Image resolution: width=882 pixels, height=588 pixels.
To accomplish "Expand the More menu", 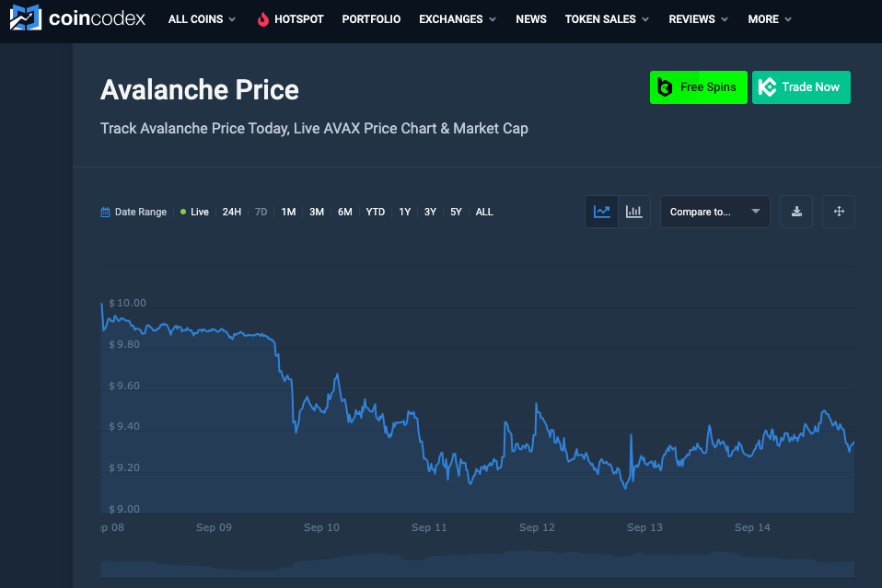I will (x=770, y=19).
